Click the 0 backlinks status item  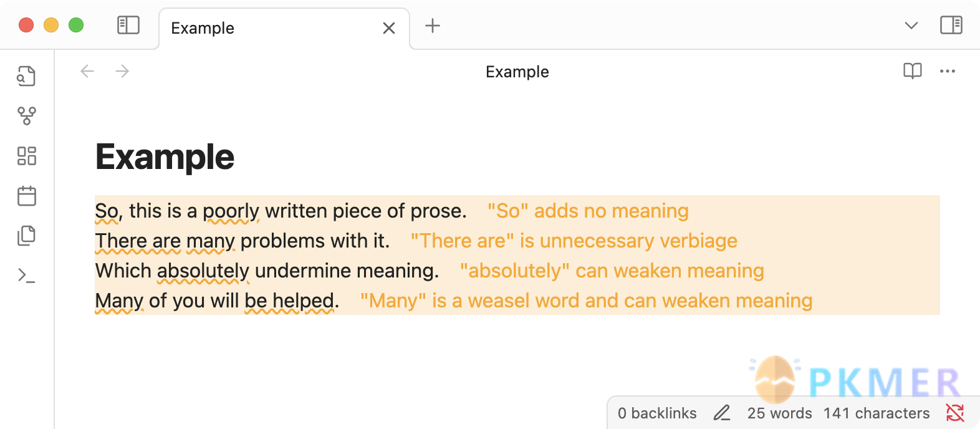[x=657, y=413]
